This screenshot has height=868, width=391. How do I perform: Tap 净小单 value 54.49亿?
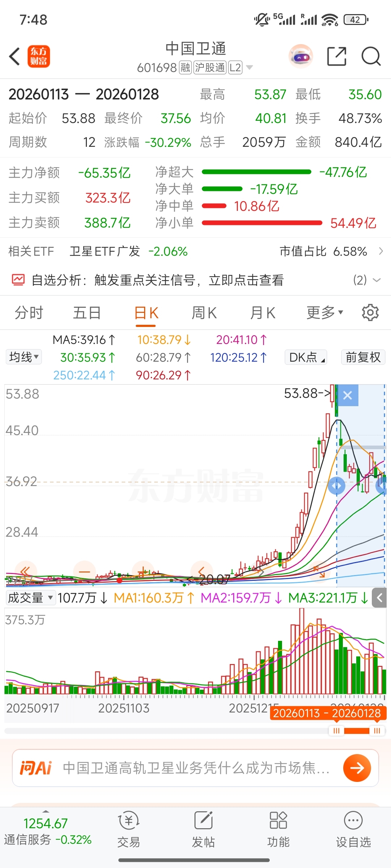(353, 223)
